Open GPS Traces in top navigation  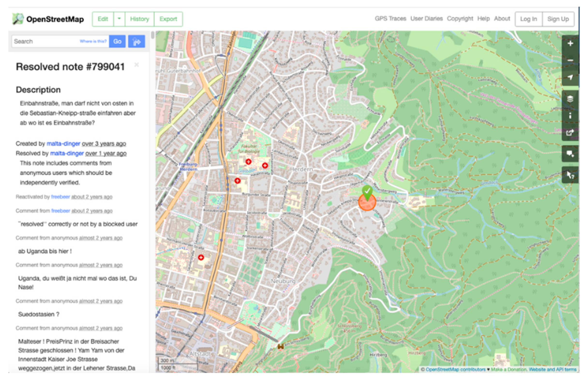click(390, 19)
